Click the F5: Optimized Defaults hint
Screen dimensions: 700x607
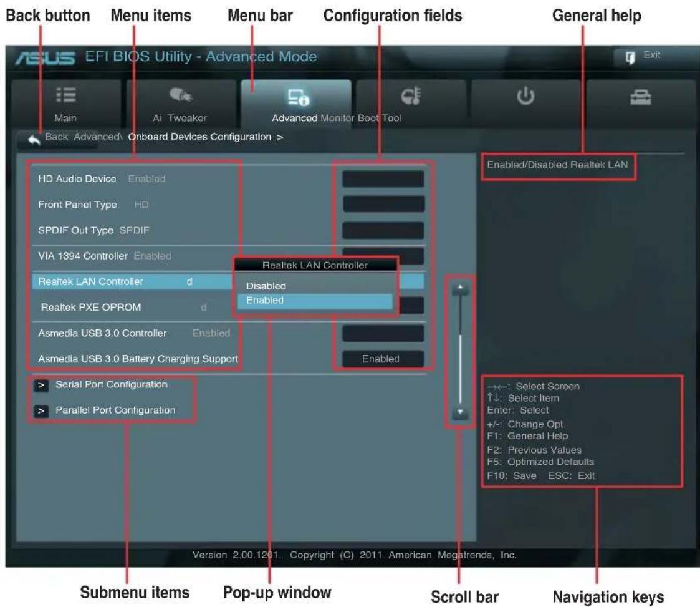tap(540, 462)
